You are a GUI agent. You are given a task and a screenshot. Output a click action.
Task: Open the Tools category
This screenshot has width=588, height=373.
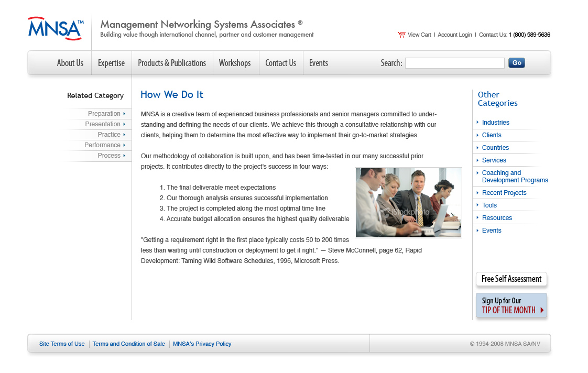pos(489,205)
